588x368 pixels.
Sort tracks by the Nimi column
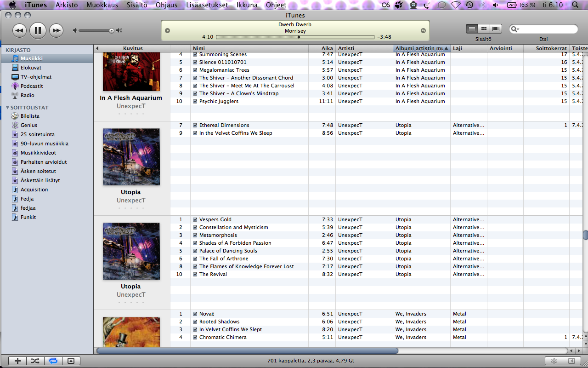coord(249,48)
